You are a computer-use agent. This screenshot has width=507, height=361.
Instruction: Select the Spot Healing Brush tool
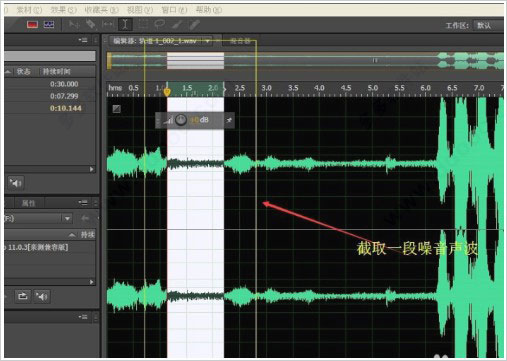(195, 24)
